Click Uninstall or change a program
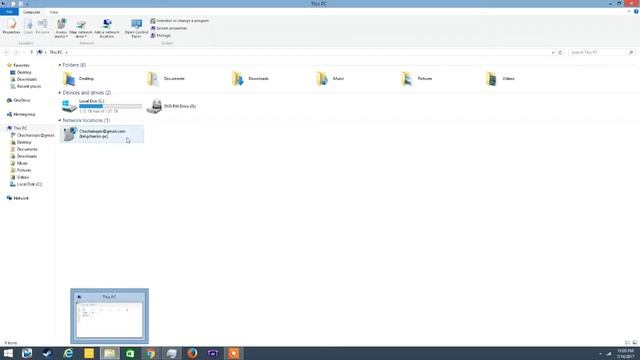 (x=180, y=20)
